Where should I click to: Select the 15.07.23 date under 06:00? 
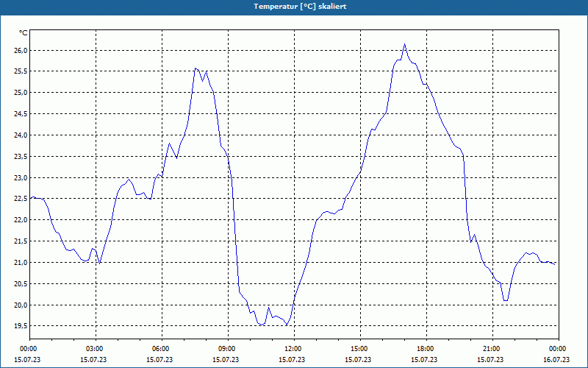click(x=159, y=359)
